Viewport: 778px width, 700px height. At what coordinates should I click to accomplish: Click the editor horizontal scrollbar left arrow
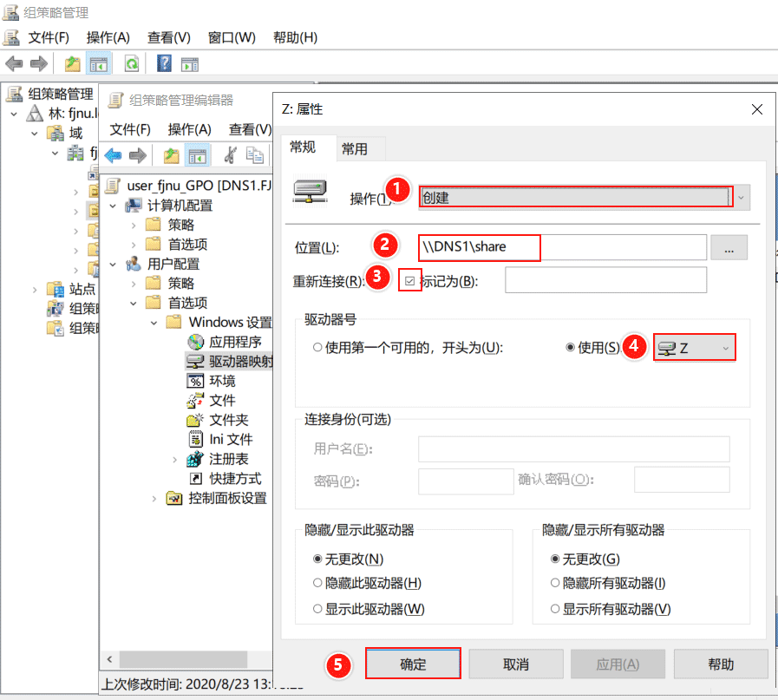click(x=109, y=659)
